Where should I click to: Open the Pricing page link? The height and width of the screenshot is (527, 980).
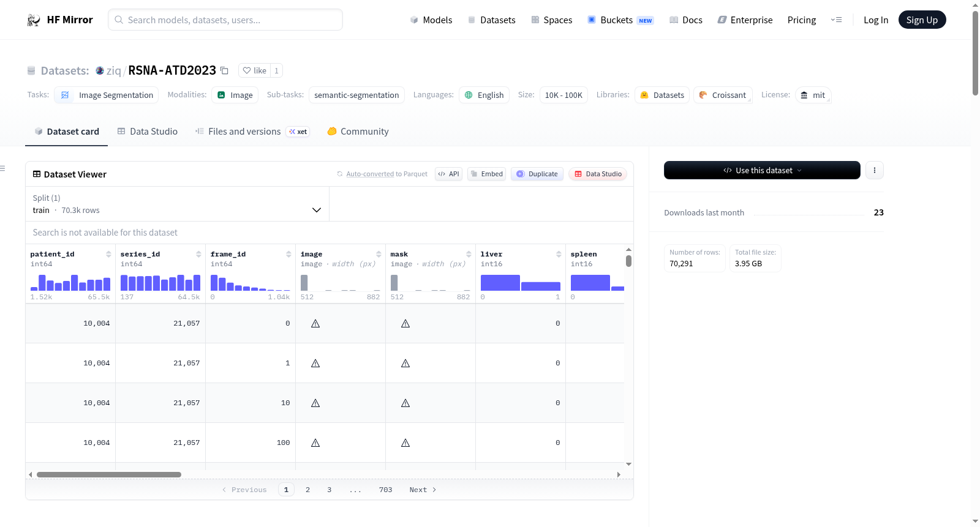(802, 20)
